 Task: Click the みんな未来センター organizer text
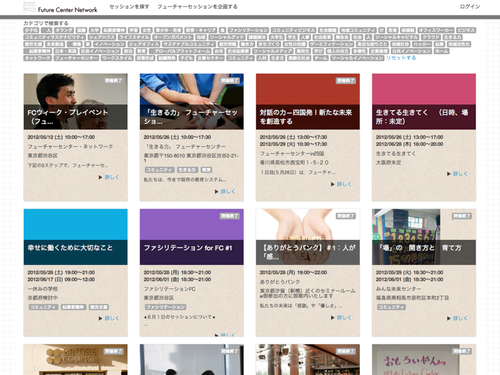[398, 289]
